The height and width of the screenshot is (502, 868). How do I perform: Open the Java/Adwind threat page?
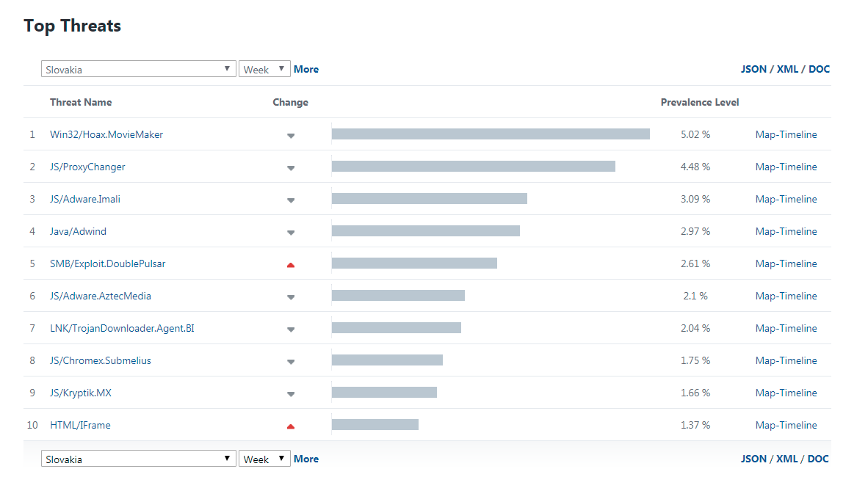click(x=78, y=231)
